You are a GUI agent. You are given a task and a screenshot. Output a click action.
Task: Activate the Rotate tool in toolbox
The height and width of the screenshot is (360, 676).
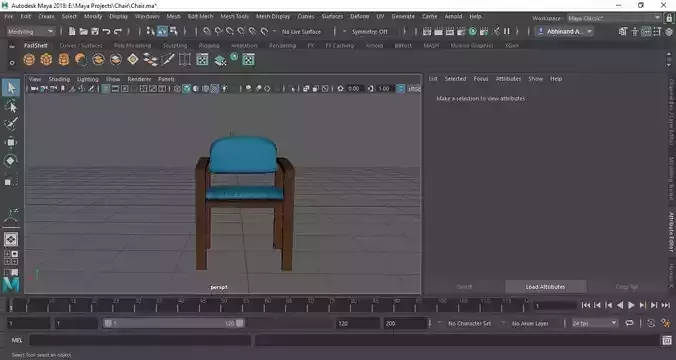[11, 160]
